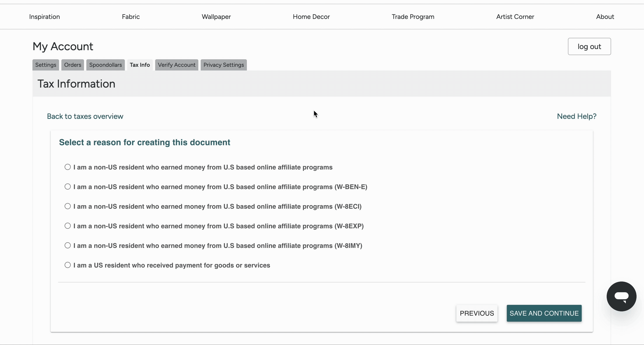Open the Need Help? link
The image size is (644, 345).
pos(576,116)
